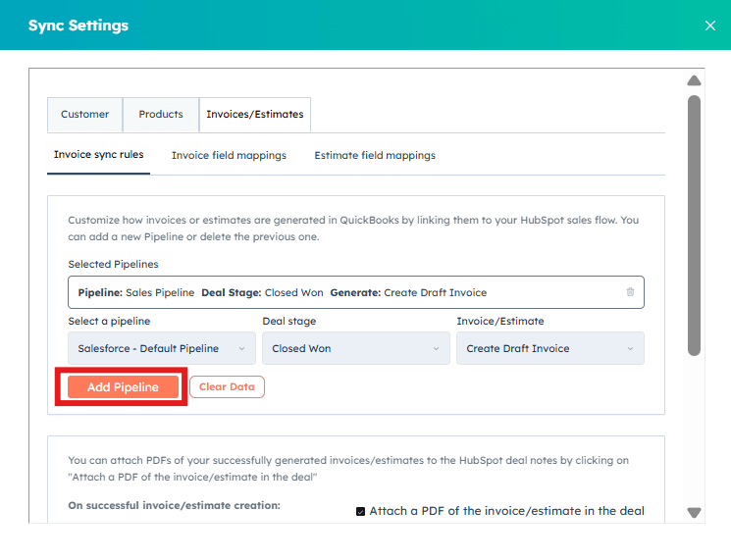Image resolution: width=731 pixels, height=560 pixels.
Task: Open the Invoice field mappings subtab
Action: pos(229,156)
